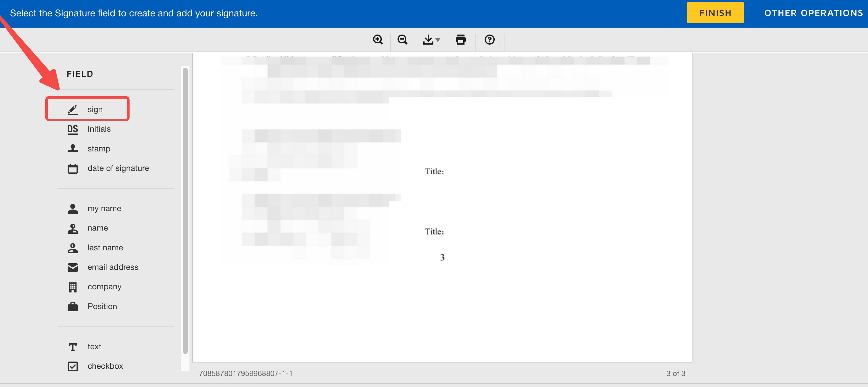Select the my name field

coord(104,208)
